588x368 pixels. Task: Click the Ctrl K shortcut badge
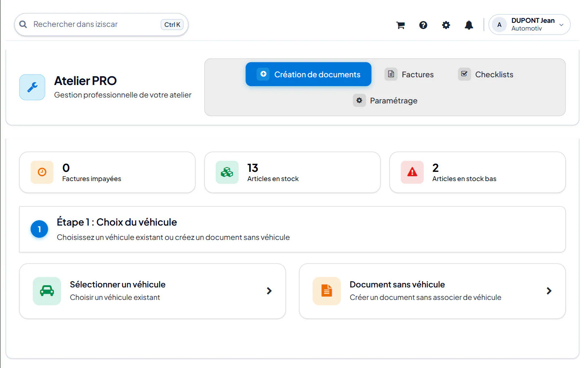172,25
